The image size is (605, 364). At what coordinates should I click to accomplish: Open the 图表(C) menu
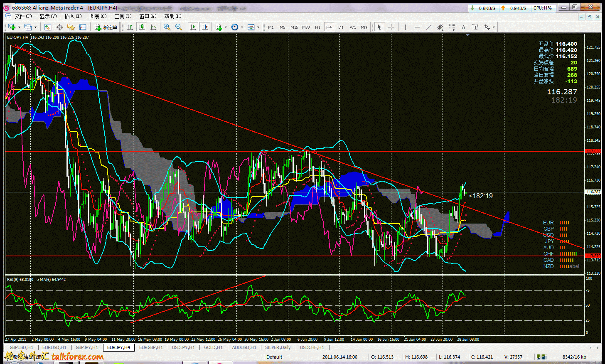pos(98,16)
